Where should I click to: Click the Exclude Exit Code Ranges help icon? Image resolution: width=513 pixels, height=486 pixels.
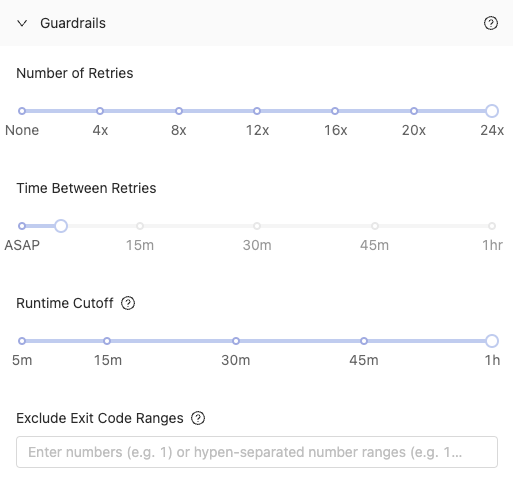198,418
